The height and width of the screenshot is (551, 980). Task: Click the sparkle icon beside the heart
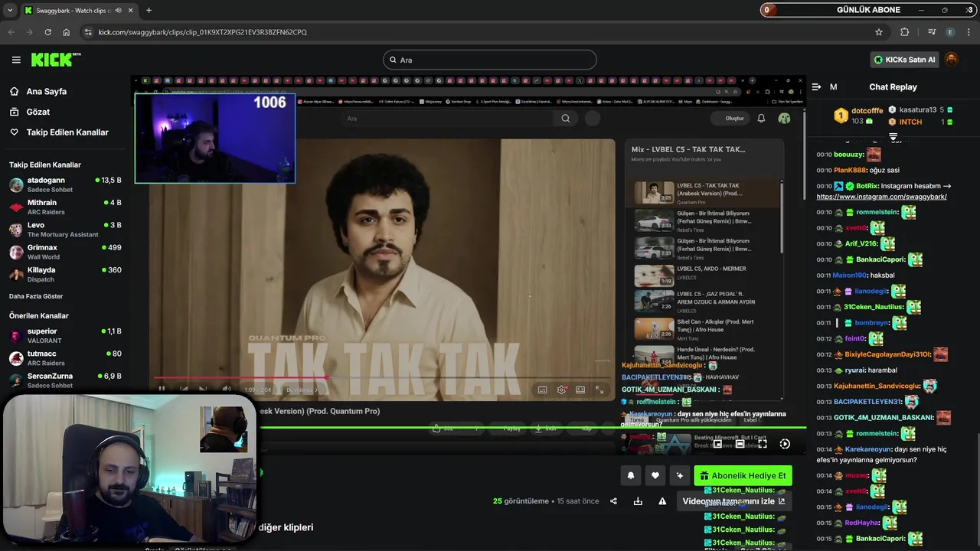pyautogui.click(x=680, y=475)
